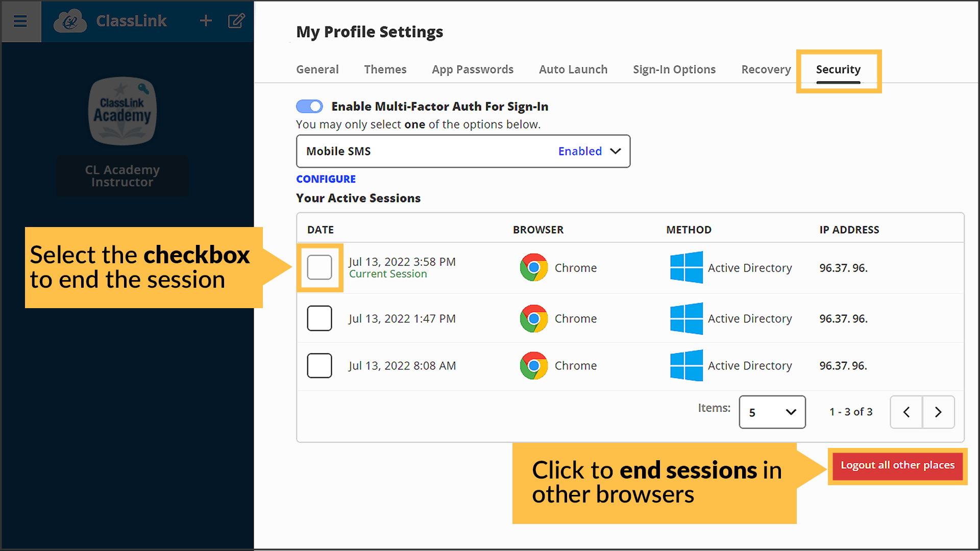Image resolution: width=980 pixels, height=551 pixels.
Task: Select the checkbox for the Current Session
Action: tap(320, 267)
